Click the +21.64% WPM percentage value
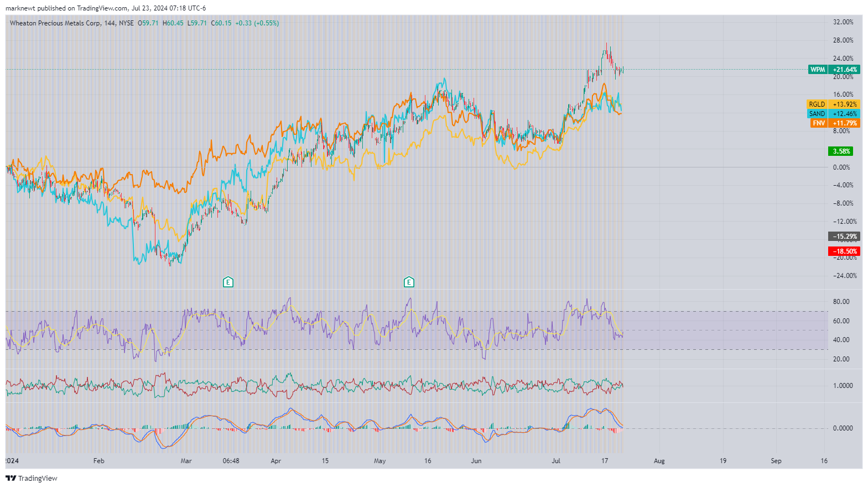 (x=845, y=70)
